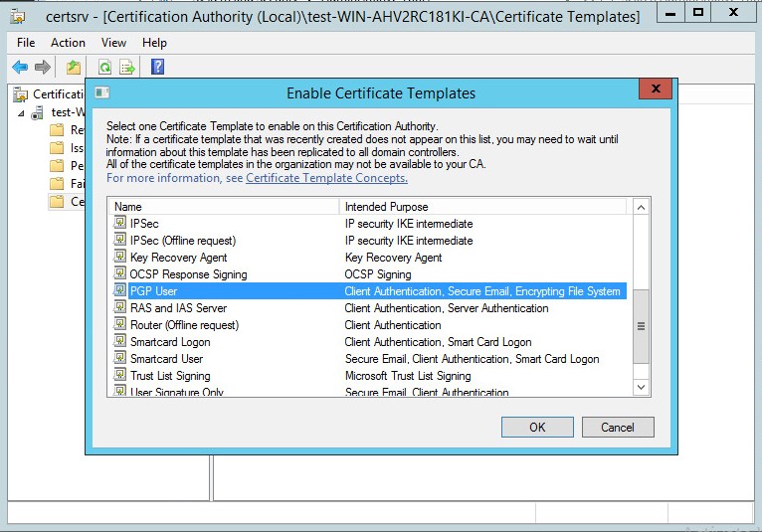Click the Export List toolbar icon

coord(127,67)
